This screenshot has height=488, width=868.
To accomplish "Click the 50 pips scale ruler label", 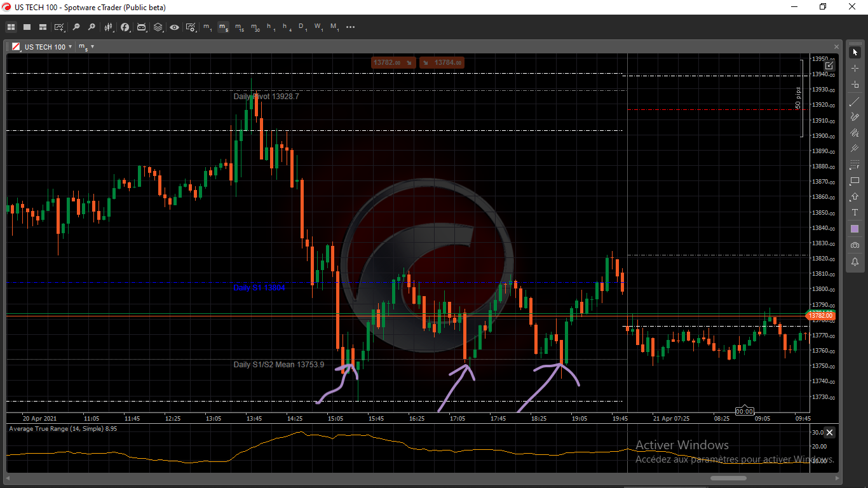I will pyautogui.click(x=797, y=98).
